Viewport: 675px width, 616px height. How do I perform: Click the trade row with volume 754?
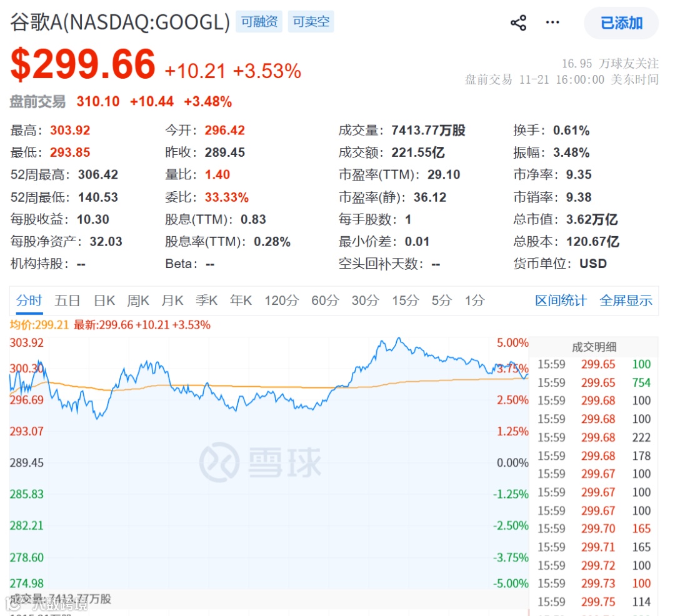coord(594,382)
